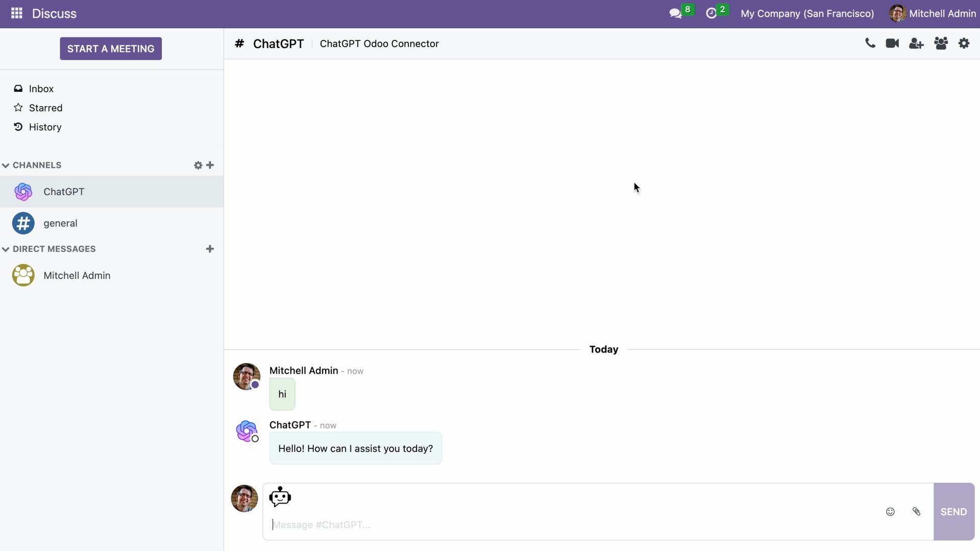Attach a file with paperclip icon
Viewport: 980px width, 551px height.
[916, 512]
